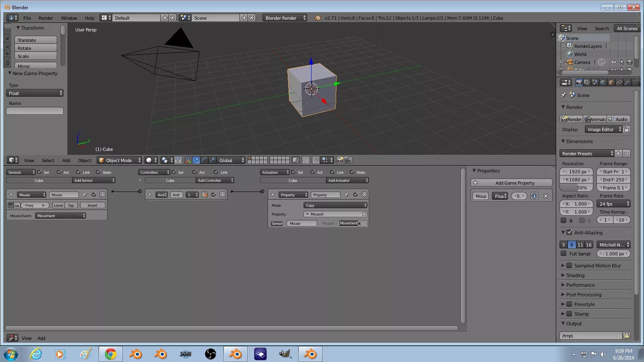Open the actuator Mode Copy dropdown
The image size is (644, 362).
point(335,205)
